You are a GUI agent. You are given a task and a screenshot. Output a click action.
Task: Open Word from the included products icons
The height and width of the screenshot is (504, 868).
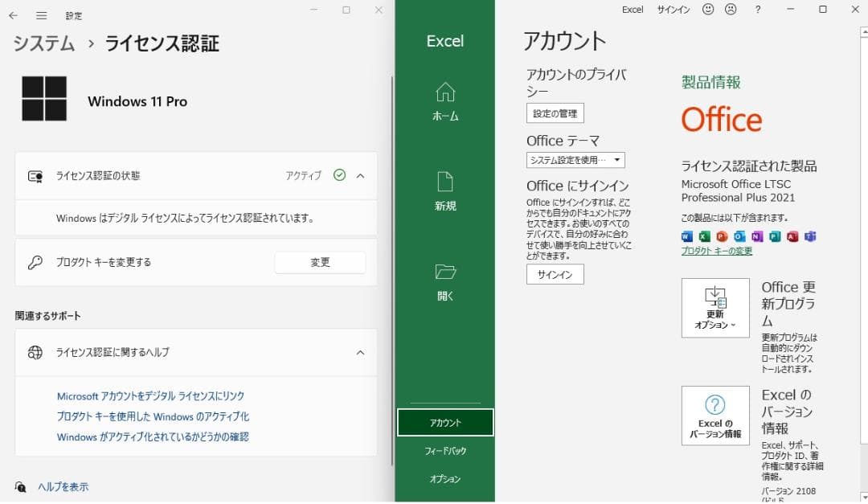tap(687, 236)
